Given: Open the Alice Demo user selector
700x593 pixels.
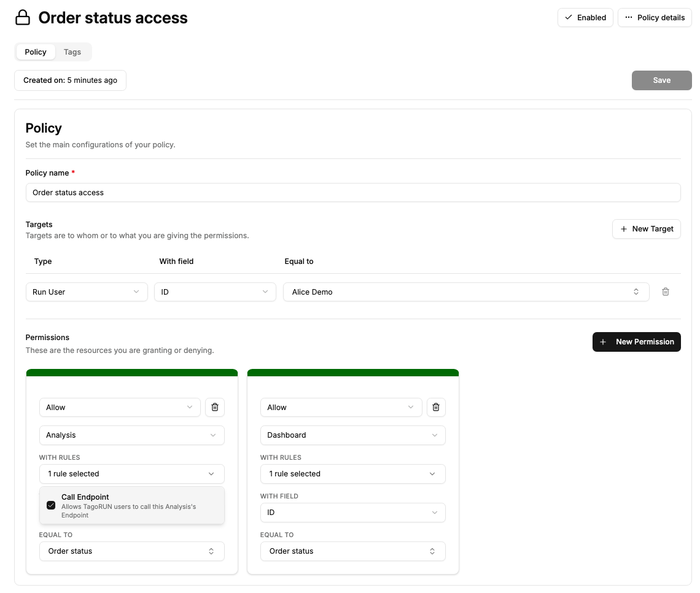Looking at the screenshot, I should coord(466,292).
